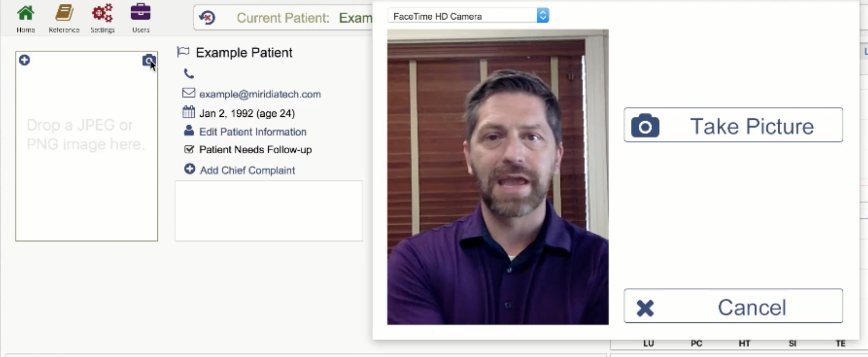Click the flag icon beside Example Patient
This screenshot has width=868, height=357.
pos(183,52)
